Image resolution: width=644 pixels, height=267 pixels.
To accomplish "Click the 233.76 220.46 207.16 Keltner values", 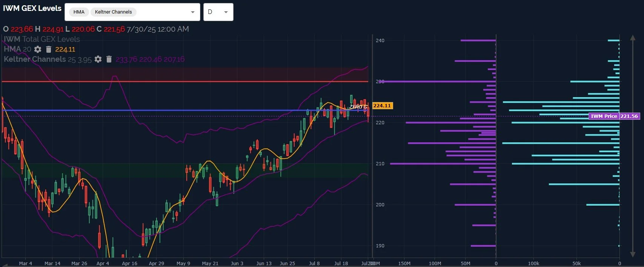I will pyautogui.click(x=150, y=59).
